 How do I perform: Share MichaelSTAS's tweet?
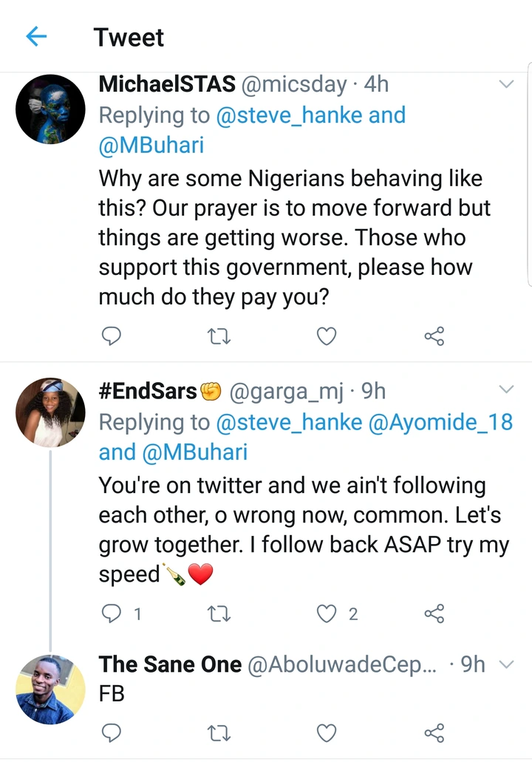click(434, 337)
